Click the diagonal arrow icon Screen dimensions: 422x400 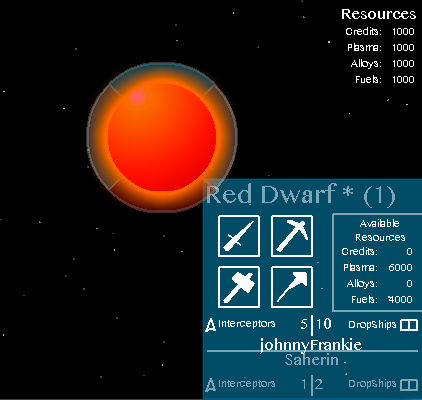click(292, 287)
